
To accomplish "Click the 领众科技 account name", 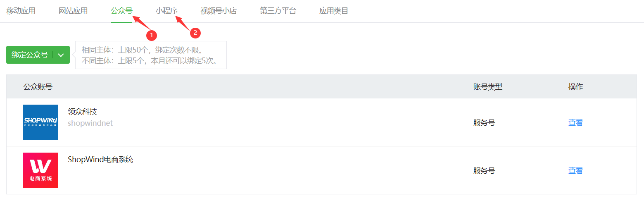I will 82,112.
